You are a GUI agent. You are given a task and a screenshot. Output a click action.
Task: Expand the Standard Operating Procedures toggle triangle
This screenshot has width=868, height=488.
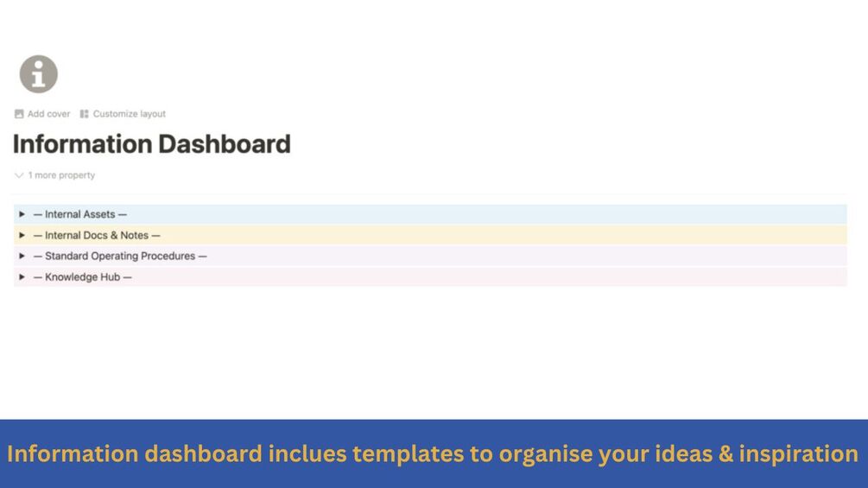click(22, 257)
